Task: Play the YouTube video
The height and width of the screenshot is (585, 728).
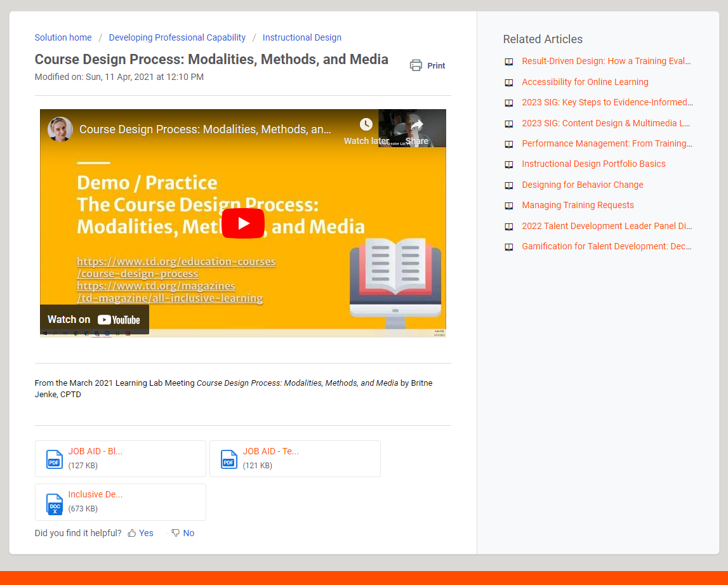Action: (x=242, y=223)
